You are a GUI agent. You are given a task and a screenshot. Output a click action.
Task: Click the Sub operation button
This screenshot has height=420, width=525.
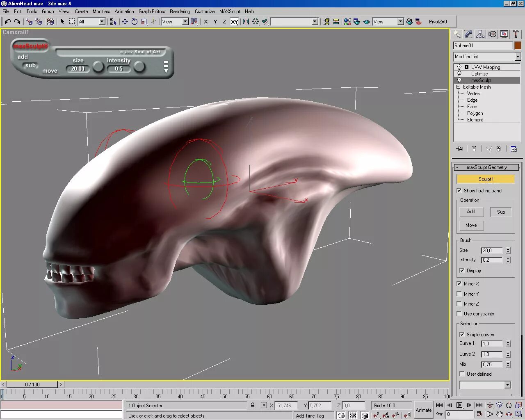coord(501,212)
